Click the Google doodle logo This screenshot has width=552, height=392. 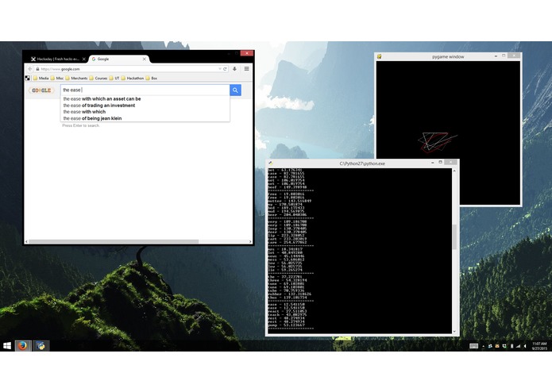41,90
